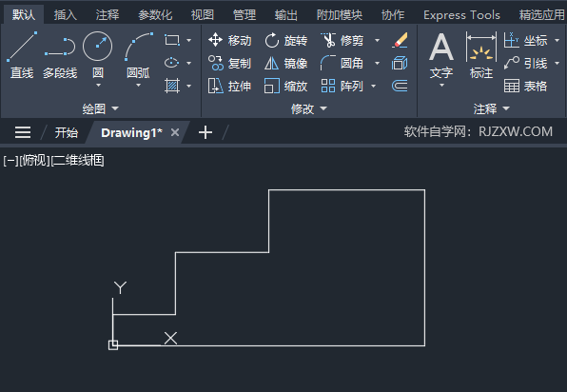This screenshot has width=567, height=392.
Task: Activate the Array (阵列) tool
Action: pos(342,86)
